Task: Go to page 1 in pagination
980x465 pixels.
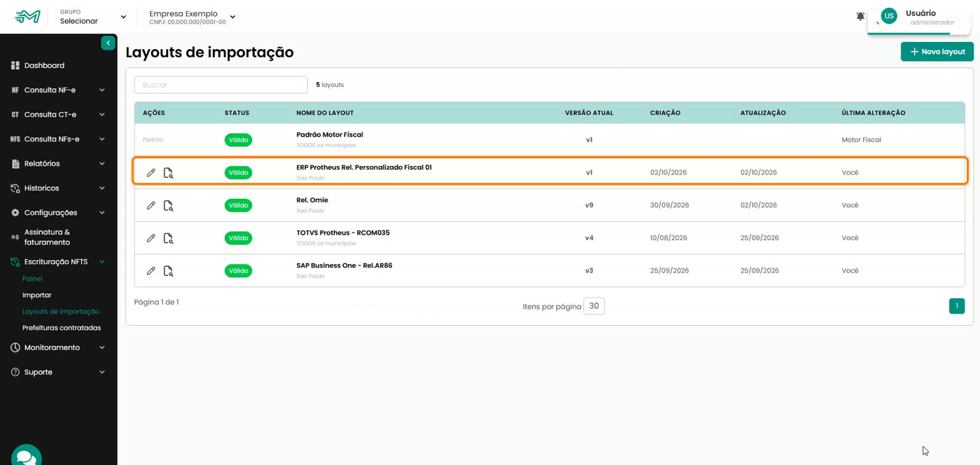Action: click(957, 306)
